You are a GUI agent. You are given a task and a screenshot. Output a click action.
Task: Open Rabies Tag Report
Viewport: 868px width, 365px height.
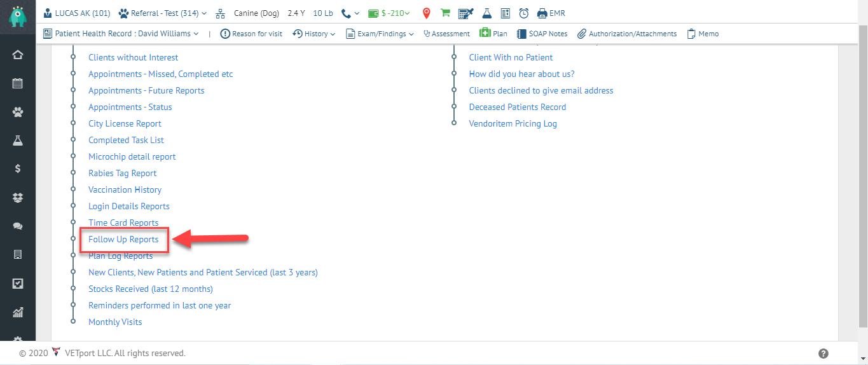[x=123, y=173]
